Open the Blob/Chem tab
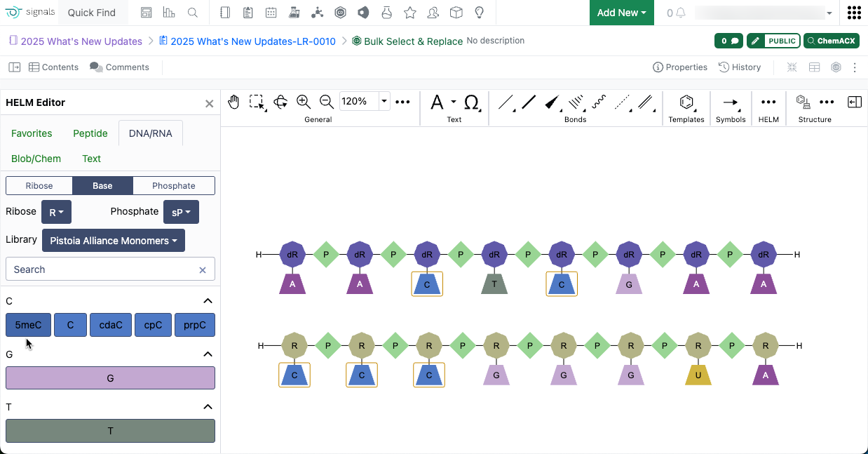The height and width of the screenshot is (454, 868). (36, 159)
